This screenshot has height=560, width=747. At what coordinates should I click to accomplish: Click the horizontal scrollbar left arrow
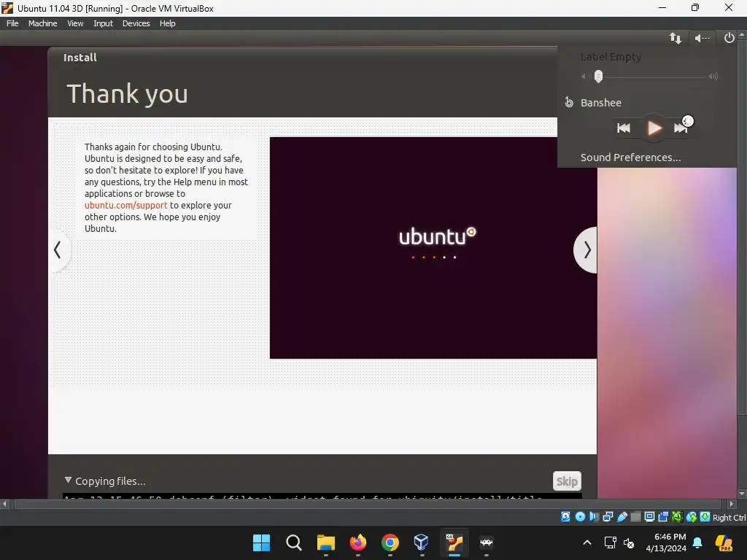point(5,504)
